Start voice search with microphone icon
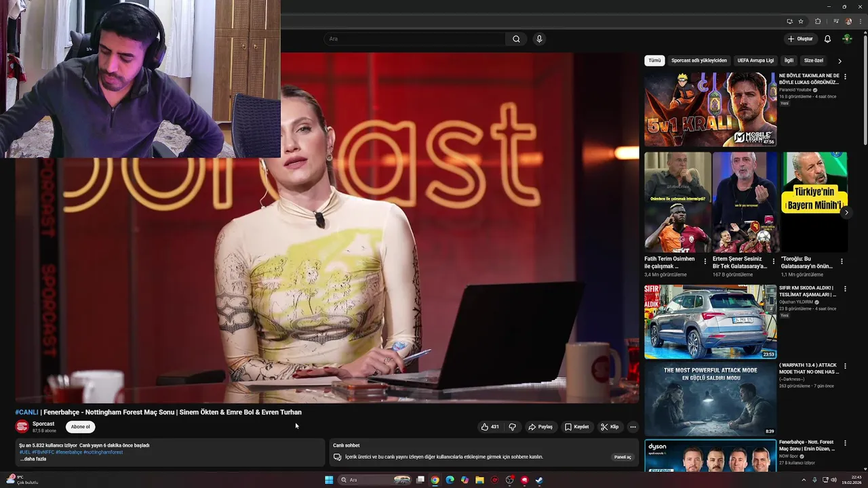The height and width of the screenshot is (488, 868). tap(539, 39)
